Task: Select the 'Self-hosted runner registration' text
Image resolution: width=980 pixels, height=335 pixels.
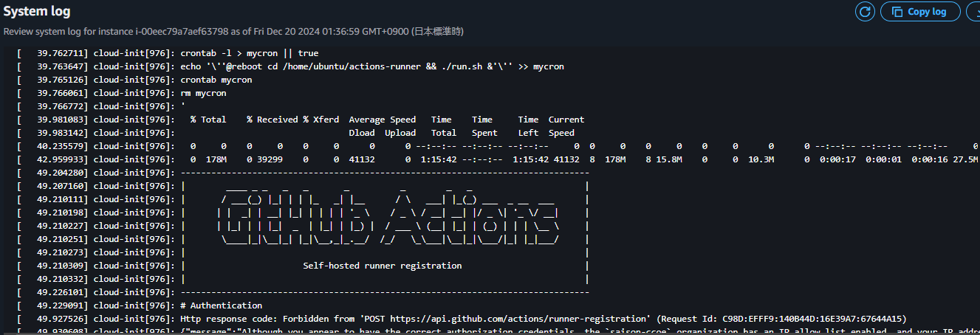Action: coord(383,266)
